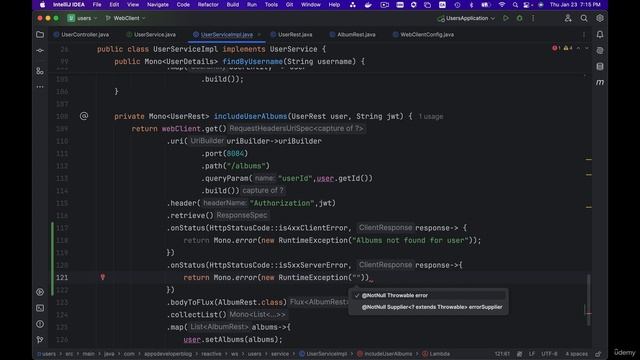
Task: Run UsersApplication with the play icon
Action: coord(506,18)
